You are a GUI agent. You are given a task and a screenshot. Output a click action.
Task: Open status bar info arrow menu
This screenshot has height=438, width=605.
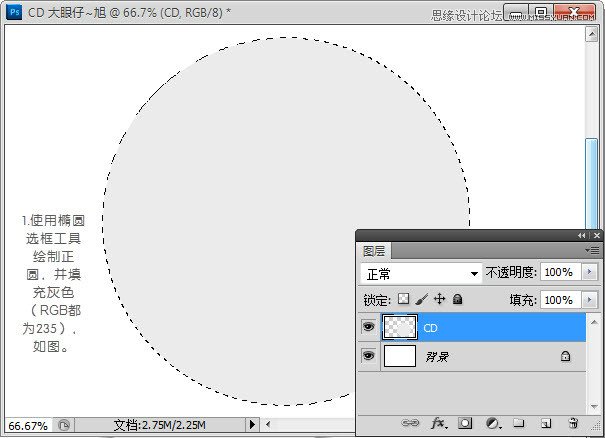click(252, 424)
